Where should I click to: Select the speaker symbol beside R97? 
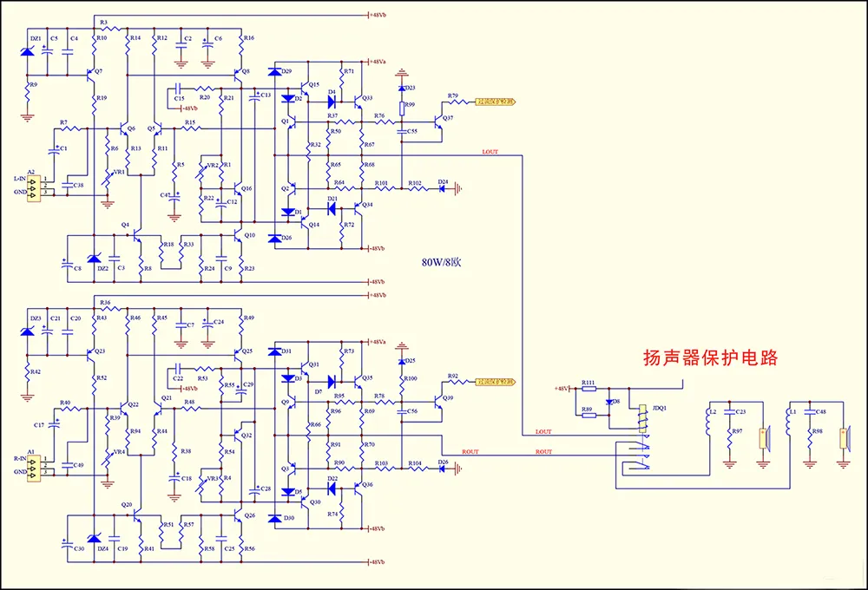click(x=765, y=437)
